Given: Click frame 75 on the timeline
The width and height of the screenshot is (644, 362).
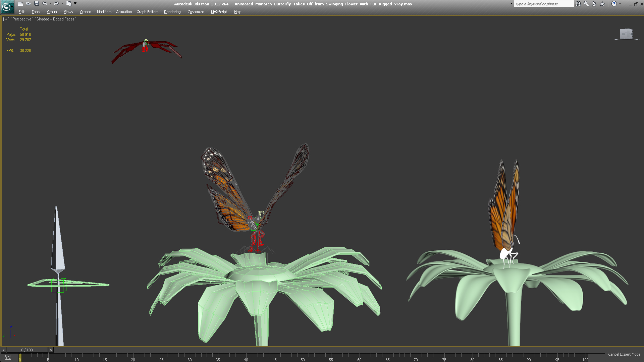Looking at the screenshot, I should click(444, 358).
